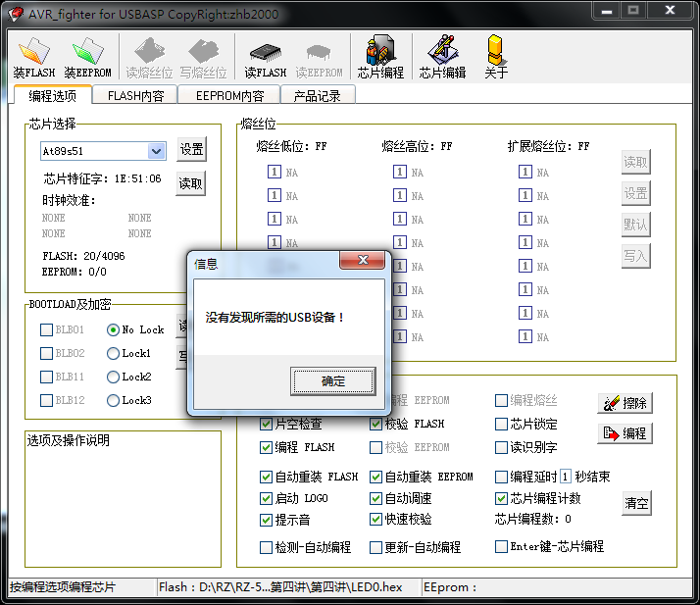The height and width of the screenshot is (605, 700).
Task: Enable the 芯片锁定 checkbox
Action: coord(501,424)
